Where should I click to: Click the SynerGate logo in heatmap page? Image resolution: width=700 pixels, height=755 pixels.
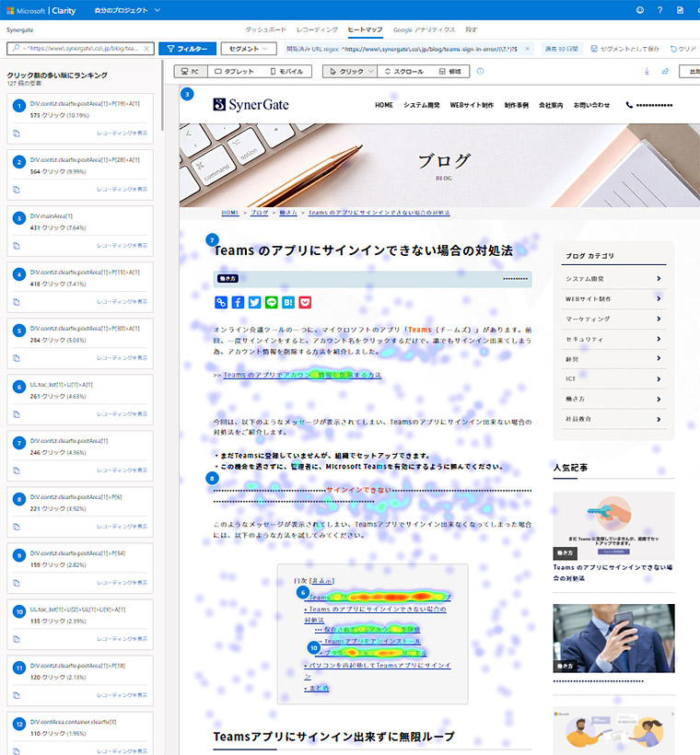coord(251,104)
